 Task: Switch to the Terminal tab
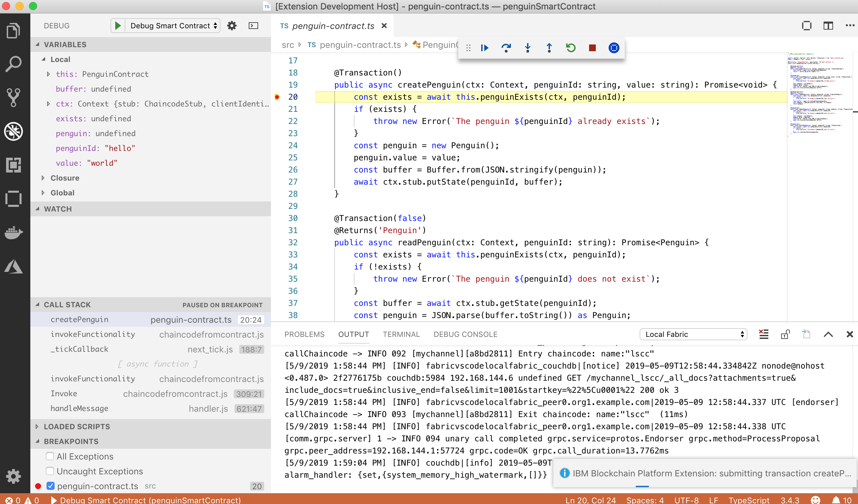[401, 334]
